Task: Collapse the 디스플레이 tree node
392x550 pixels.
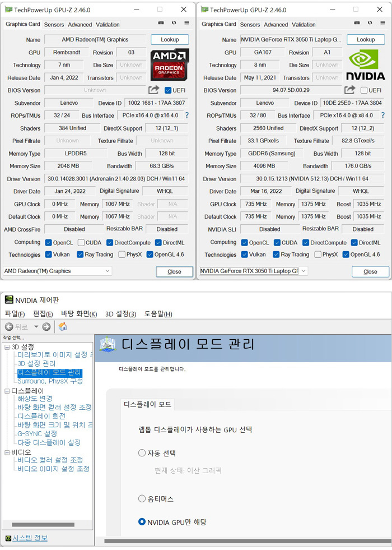Action: click(x=7, y=391)
